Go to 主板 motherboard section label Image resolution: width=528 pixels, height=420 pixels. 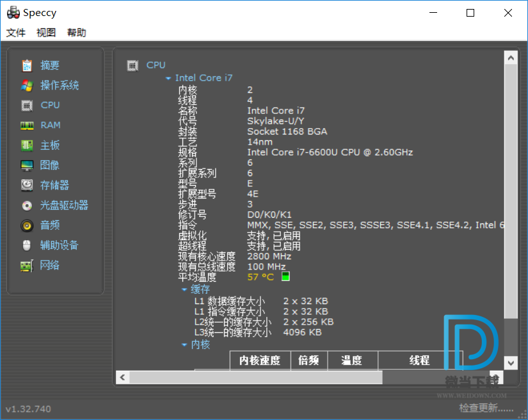(50, 145)
